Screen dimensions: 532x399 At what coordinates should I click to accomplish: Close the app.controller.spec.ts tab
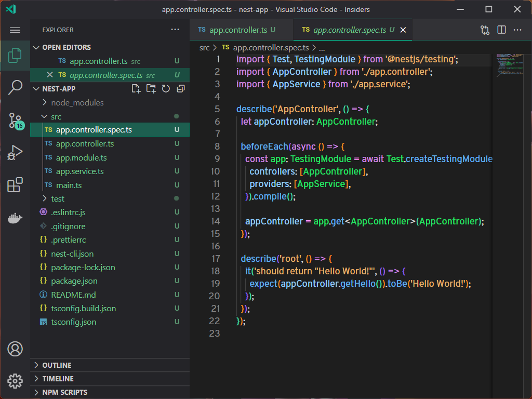pos(403,30)
